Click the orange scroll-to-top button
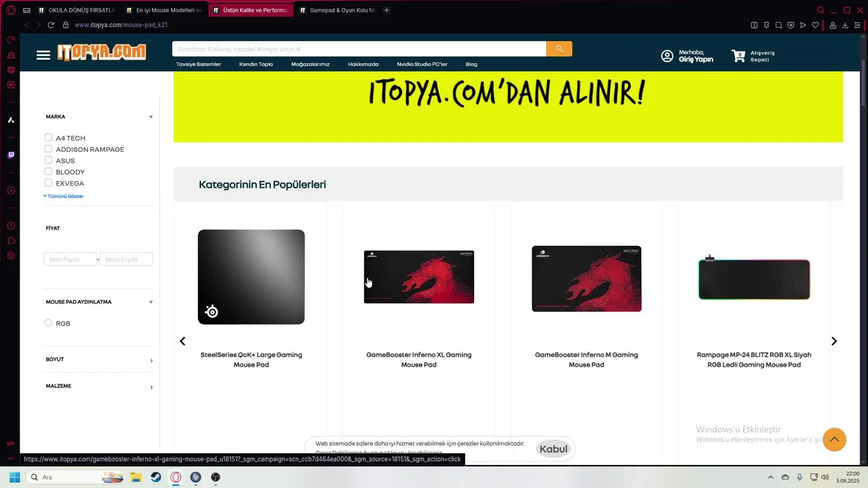 click(834, 440)
